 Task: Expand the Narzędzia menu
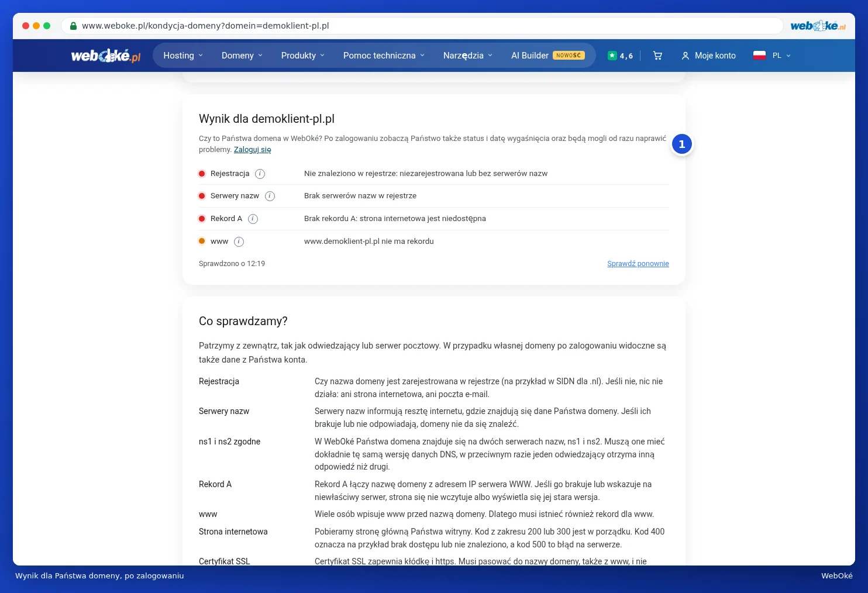(468, 56)
